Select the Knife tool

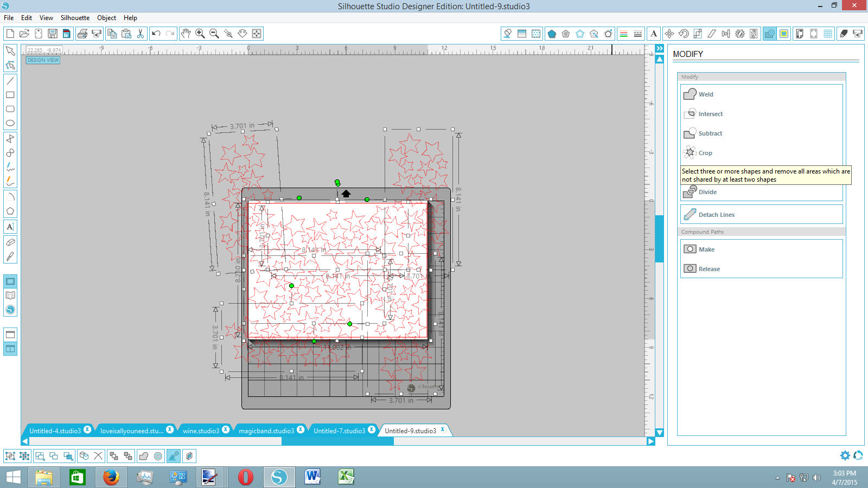click(x=10, y=256)
